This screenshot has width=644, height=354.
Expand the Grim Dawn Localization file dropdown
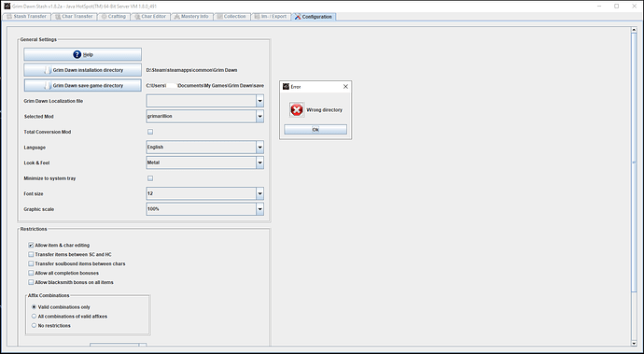(x=259, y=101)
